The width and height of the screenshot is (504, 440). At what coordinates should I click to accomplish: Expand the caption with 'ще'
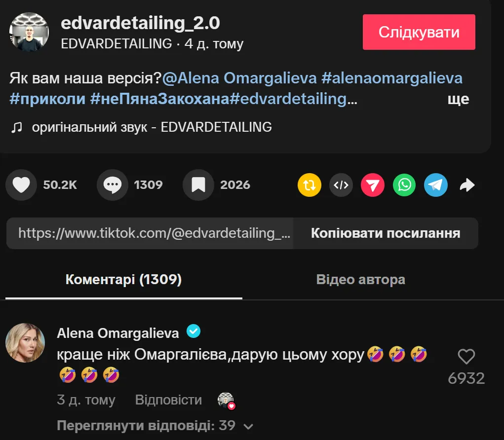(x=459, y=99)
